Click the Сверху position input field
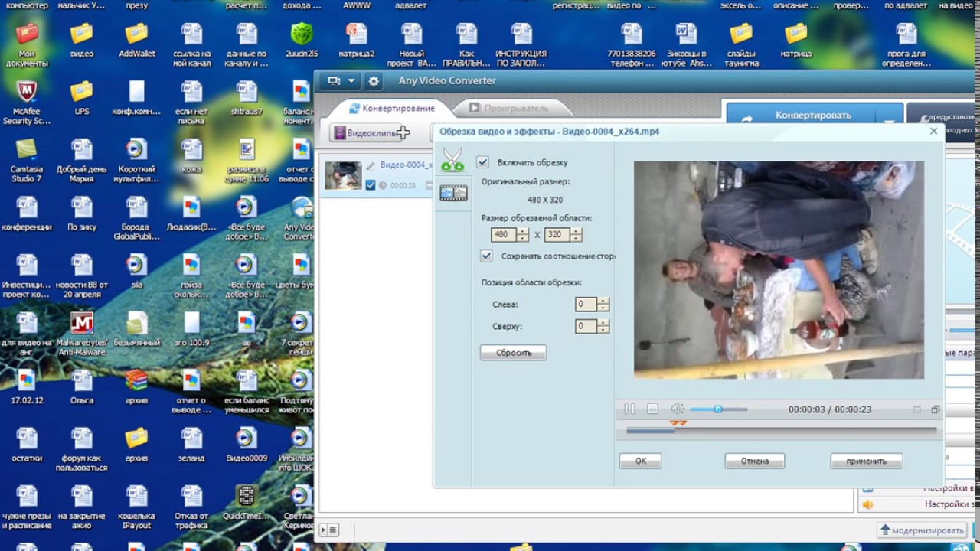Viewport: 980px width, 551px height. pyautogui.click(x=586, y=326)
